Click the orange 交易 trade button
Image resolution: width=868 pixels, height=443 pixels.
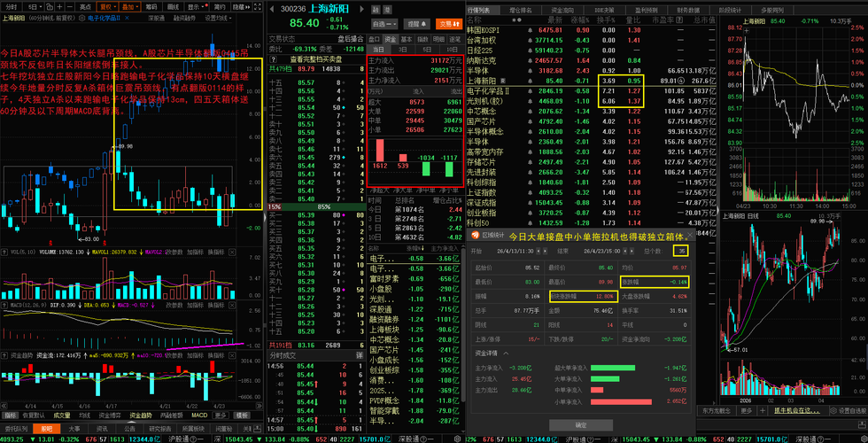click(448, 24)
